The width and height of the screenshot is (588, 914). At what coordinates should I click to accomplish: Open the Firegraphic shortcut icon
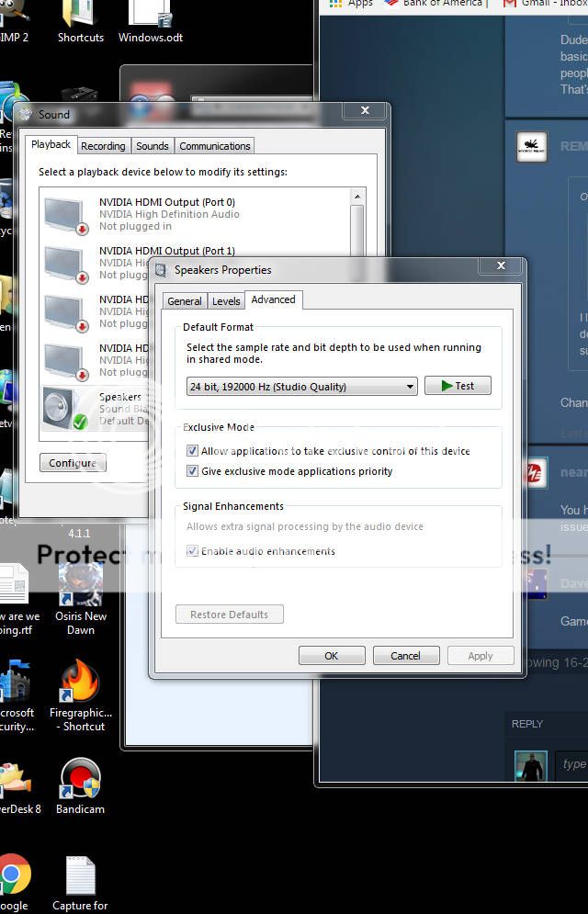click(x=80, y=683)
